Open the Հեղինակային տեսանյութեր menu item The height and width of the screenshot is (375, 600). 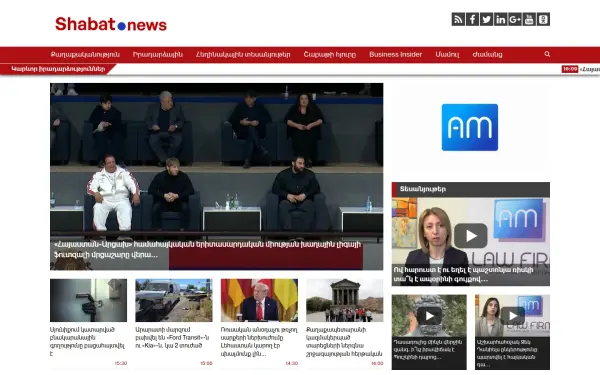(243, 54)
